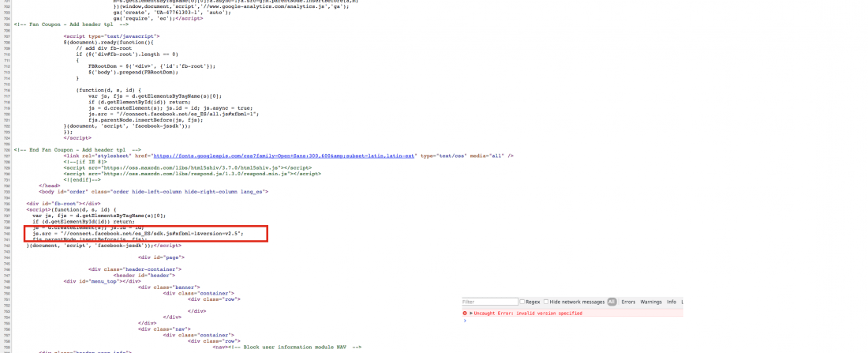
Task: Enable the Regex checkbox in console
Action: (522, 302)
